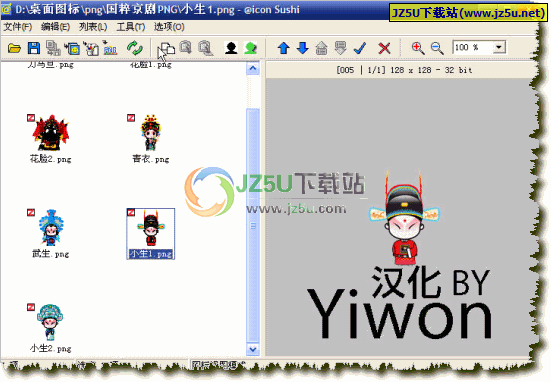The image size is (551, 382).
Task: Click the open folder toolbar icon
Action: tap(14, 48)
